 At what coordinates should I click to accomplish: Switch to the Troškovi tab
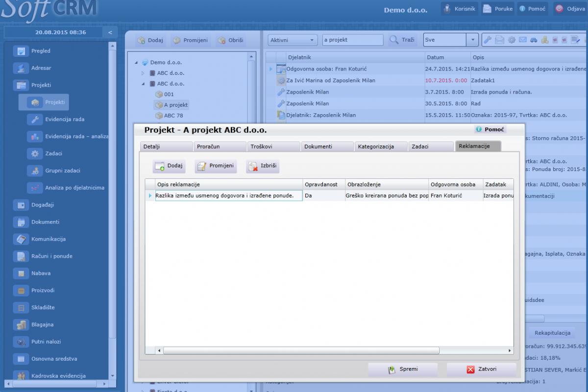point(273,146)
